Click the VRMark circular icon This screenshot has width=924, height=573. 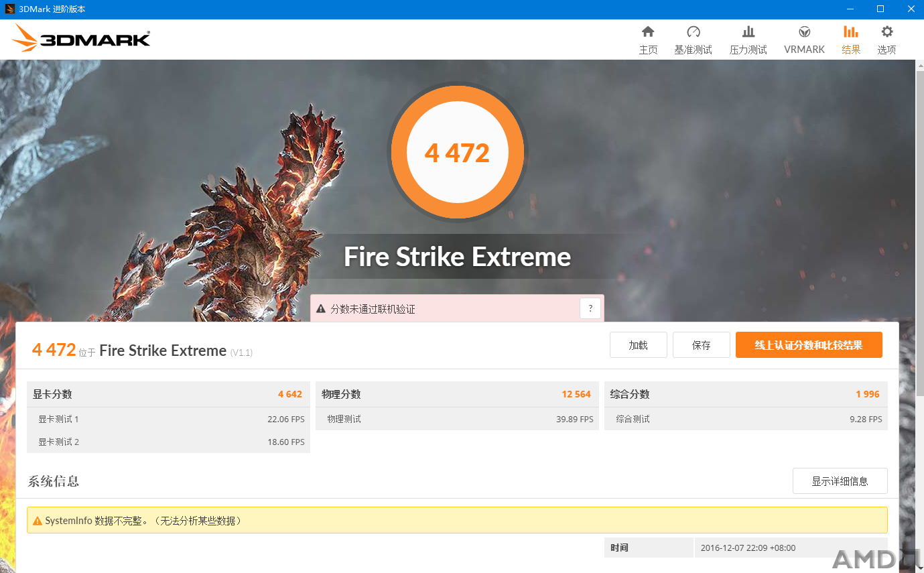tap(805, 31)
